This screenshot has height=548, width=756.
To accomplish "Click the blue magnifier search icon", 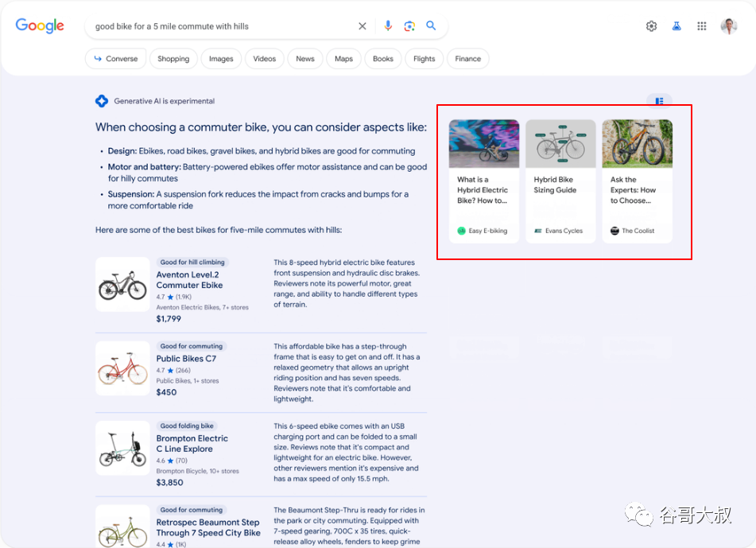I will [431, 25].
